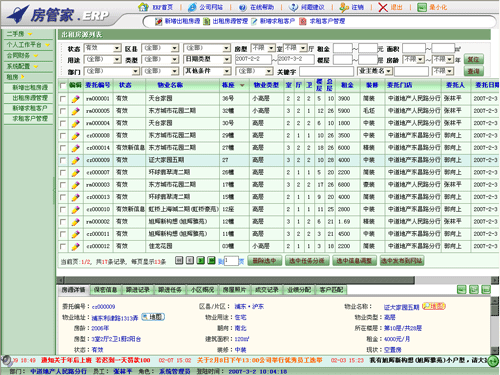500x375 pixels.
Task: Open the 房屋照片 tab
Action: [x=234, y=290]
